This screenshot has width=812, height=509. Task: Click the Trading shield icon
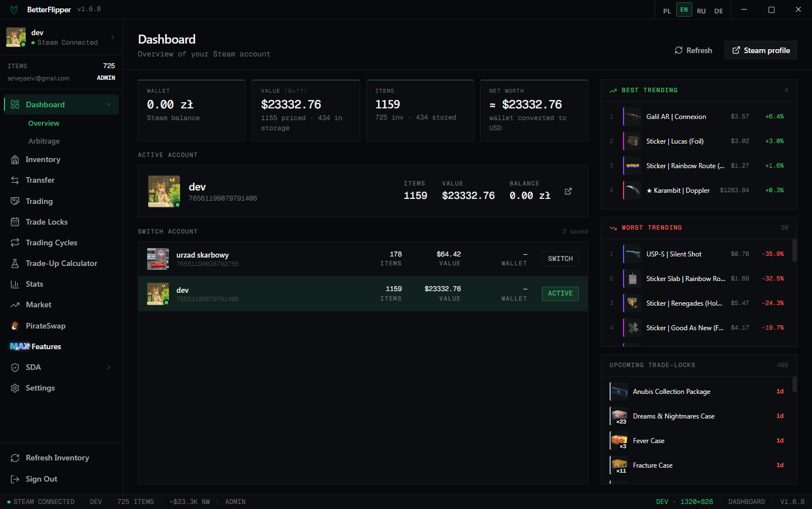[15, 201]
